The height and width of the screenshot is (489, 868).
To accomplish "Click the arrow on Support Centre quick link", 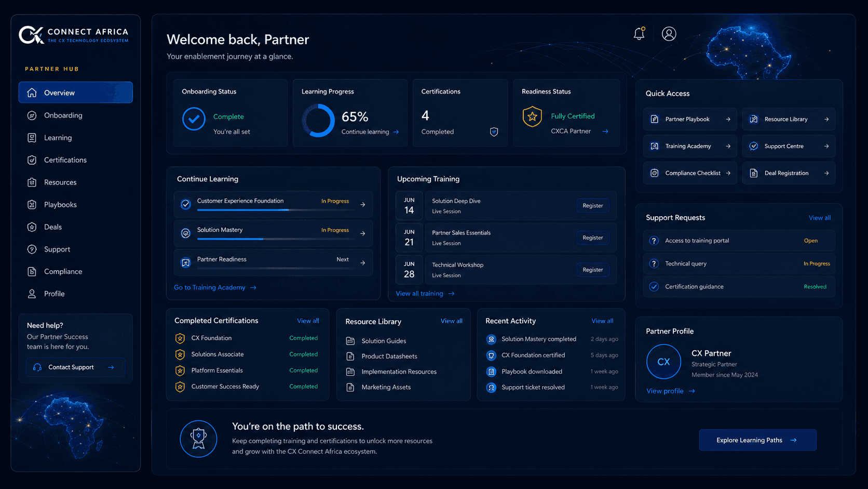I will tap(826, 147).
